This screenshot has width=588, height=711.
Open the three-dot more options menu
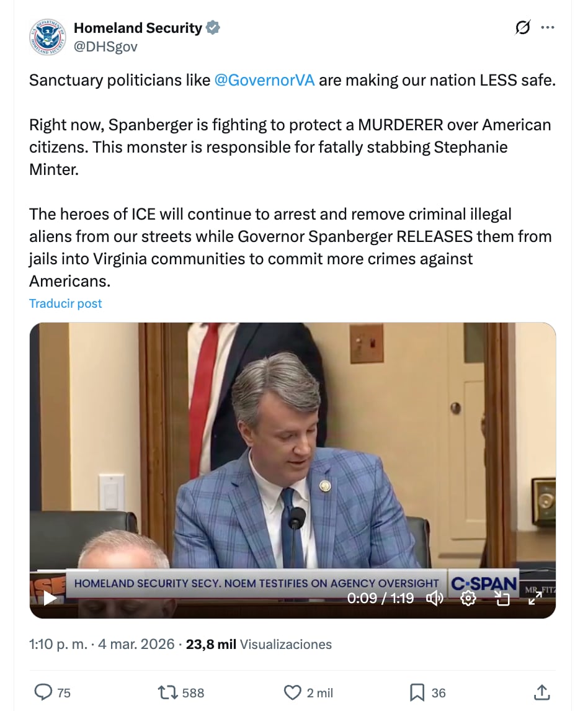(548, 28)
